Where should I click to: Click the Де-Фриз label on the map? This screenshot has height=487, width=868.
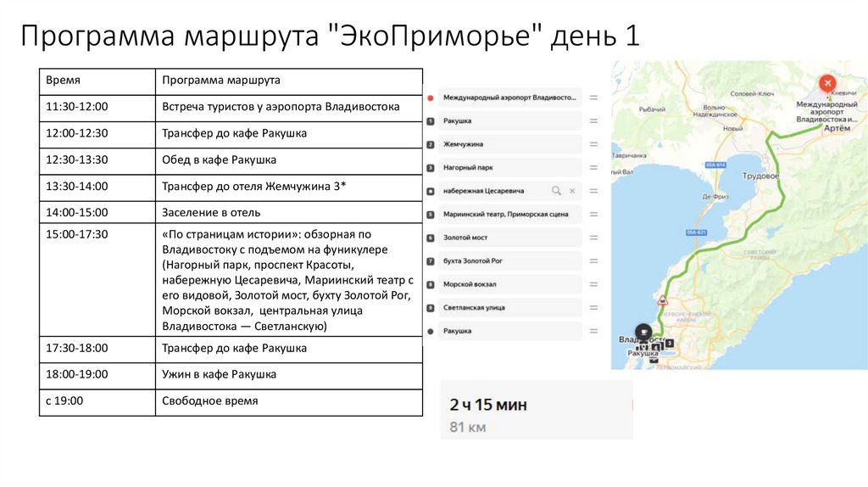(715, 196)
